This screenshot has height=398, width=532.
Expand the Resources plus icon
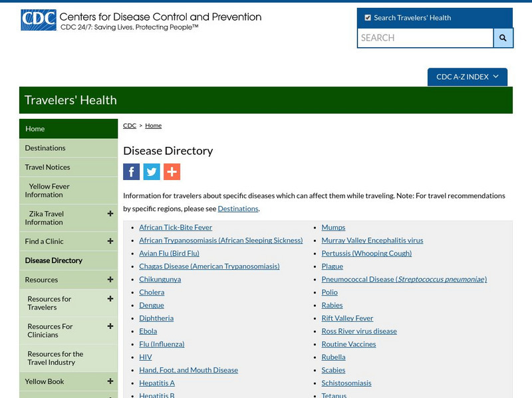[110, 279]
